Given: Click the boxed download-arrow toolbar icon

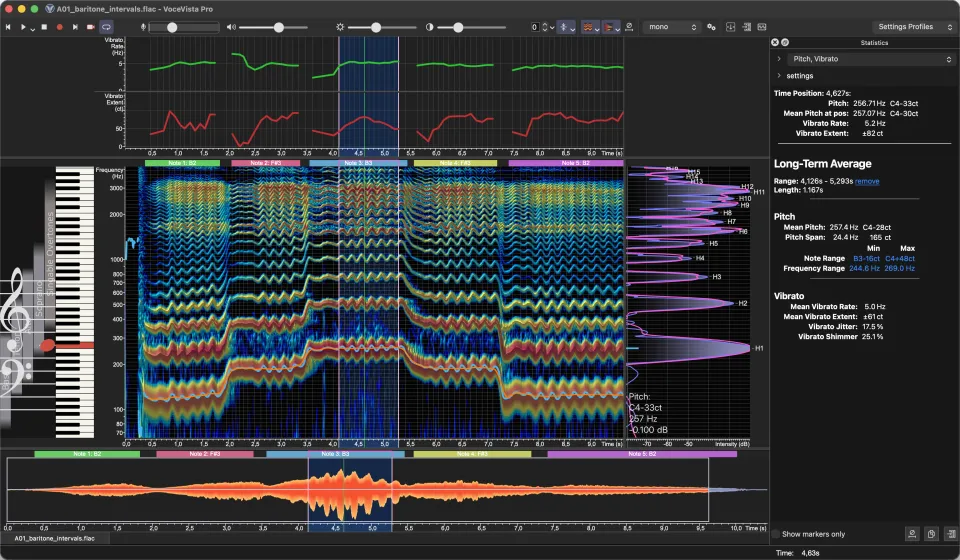Looking at the screenshot, I should [x=730, y=27].
